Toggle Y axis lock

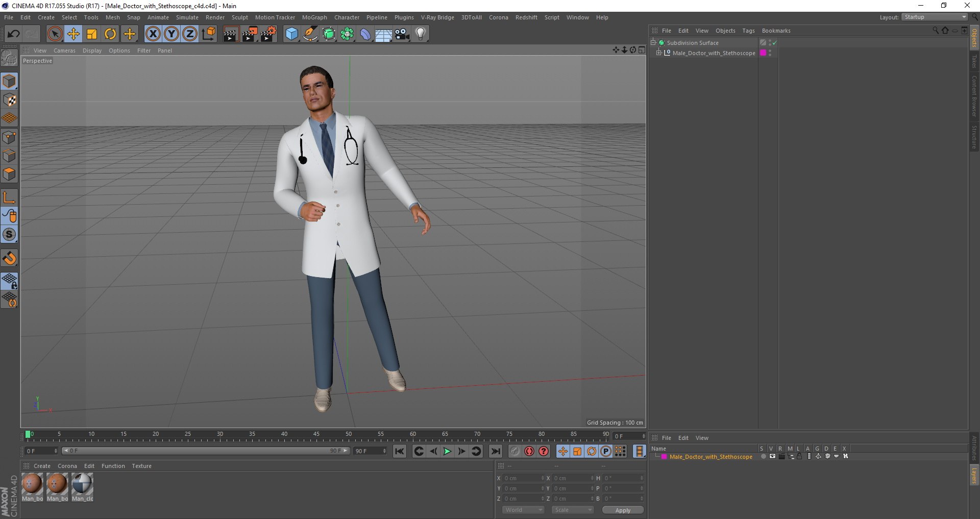pos(171,34)
